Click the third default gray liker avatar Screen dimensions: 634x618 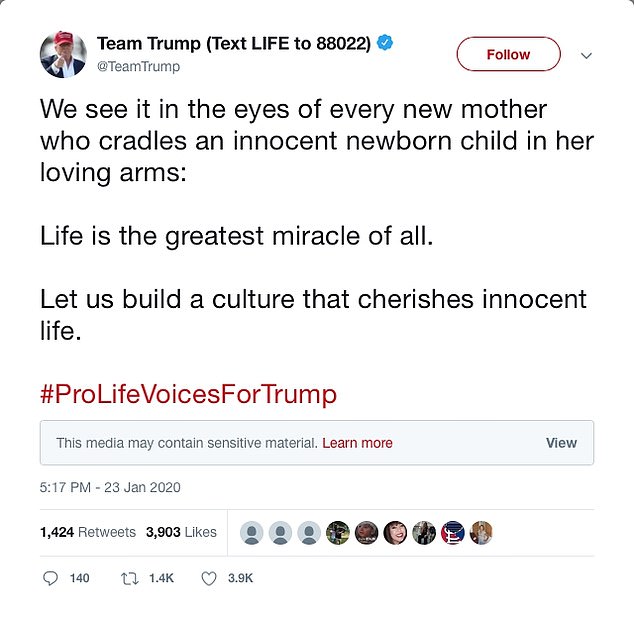[x=310, y=532]
